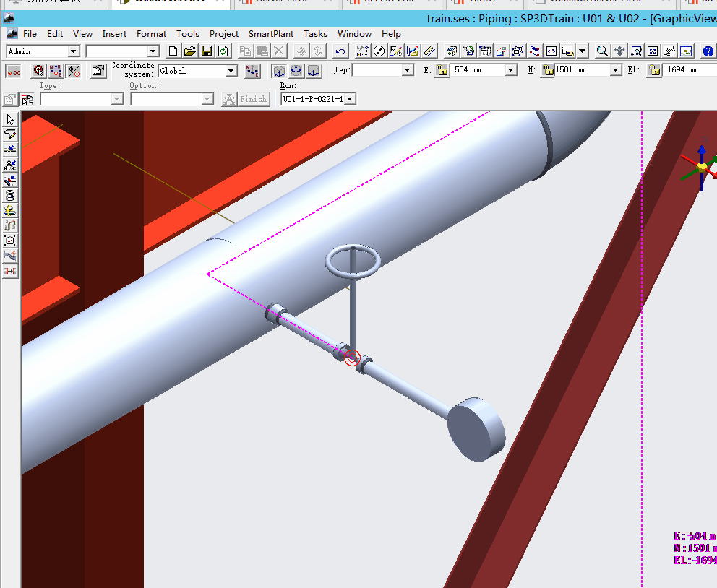Open a session with the folder icon
Viewport: 717px width, 588px height.
click(190, 51)
